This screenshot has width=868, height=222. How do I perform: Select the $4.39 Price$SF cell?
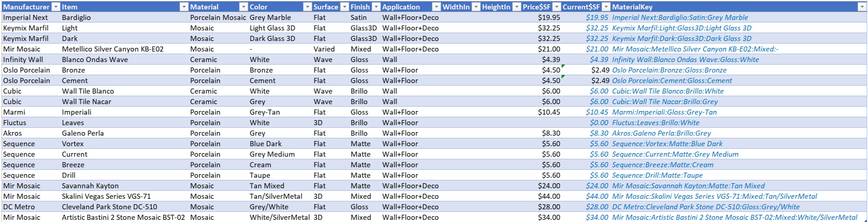click(541, 59)
